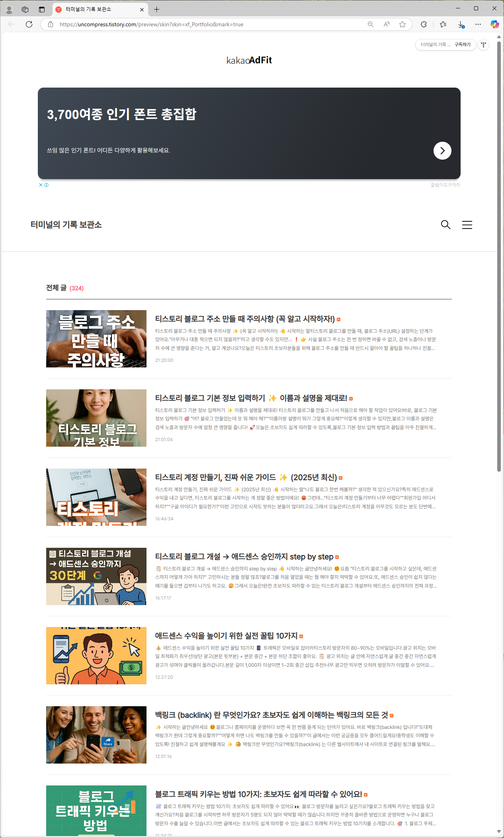Click timestamp 21:20:00
This screenshot has height=838, width=504.
(x=164, y=360)
